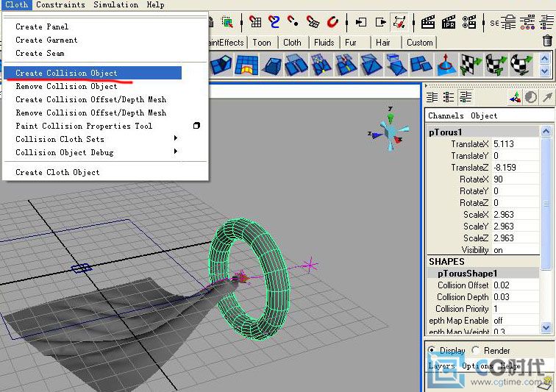Click the channel box hyperbolic arrow icon
The image size is (556, 392).
click(x=547, y=97)
